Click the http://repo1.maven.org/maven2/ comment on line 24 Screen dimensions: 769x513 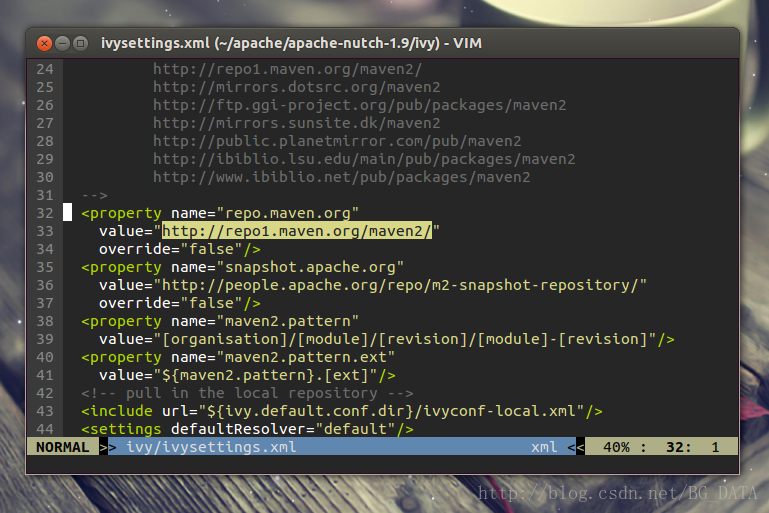(287, 69)
